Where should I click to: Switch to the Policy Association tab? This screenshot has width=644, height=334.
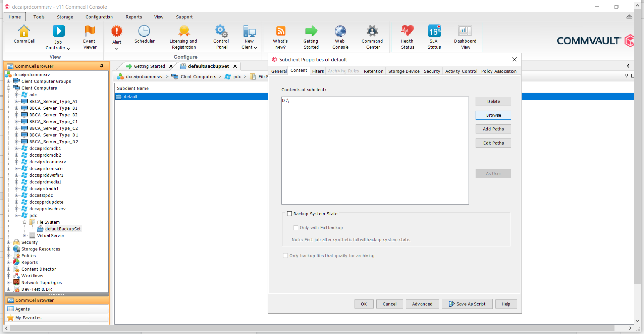pyautogui.click(x=499, y=71)
